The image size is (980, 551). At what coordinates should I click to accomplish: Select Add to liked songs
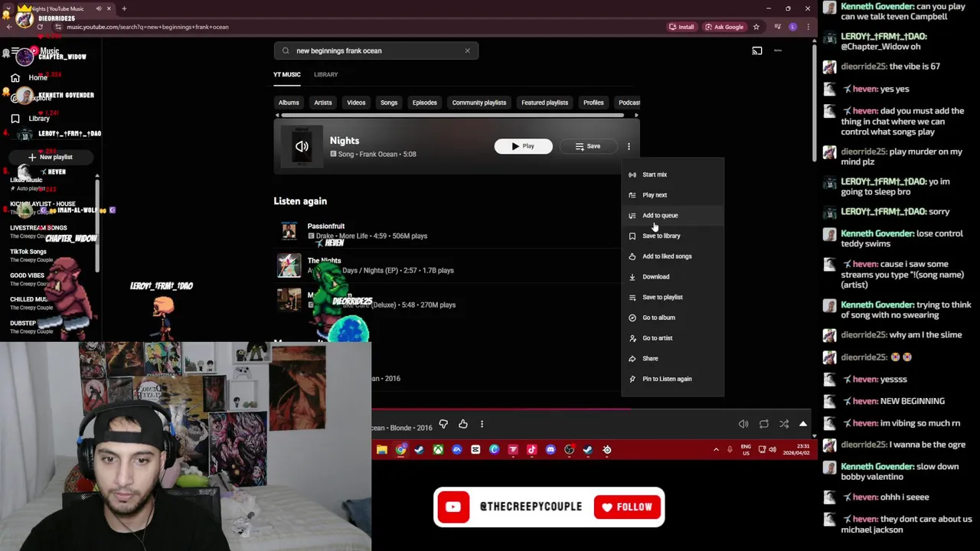(672, 256)
